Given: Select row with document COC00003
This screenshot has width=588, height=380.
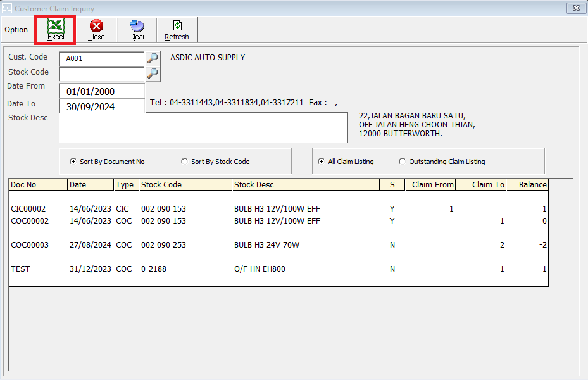Looking at the screenshot, I should (x=278, y=245).
